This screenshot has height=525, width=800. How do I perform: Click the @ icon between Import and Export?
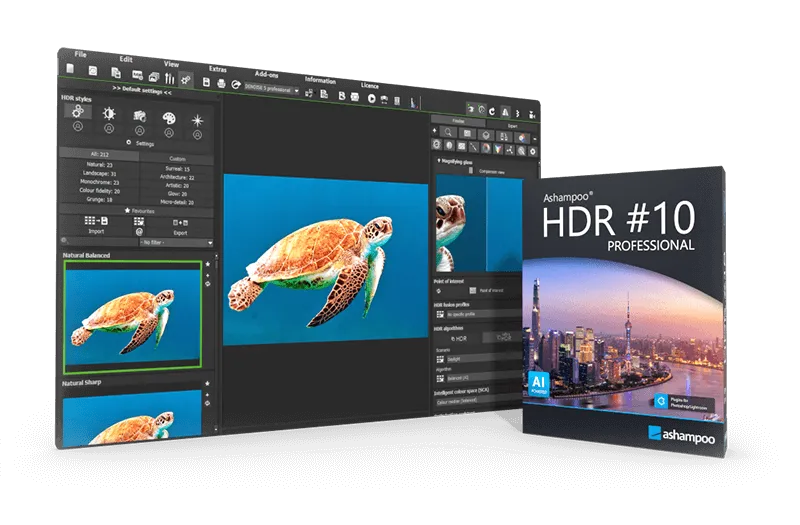click(139, 232)
